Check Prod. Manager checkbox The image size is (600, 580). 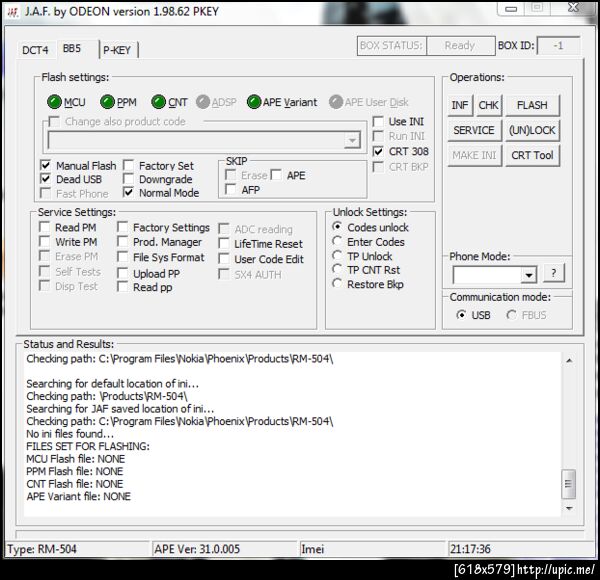[x=122, y=241]
